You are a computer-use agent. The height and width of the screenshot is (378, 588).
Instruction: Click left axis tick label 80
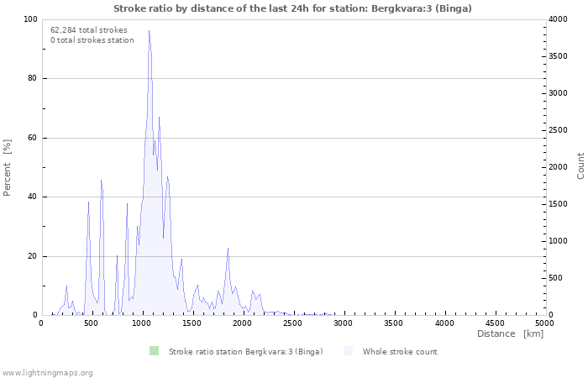point(33,78)
